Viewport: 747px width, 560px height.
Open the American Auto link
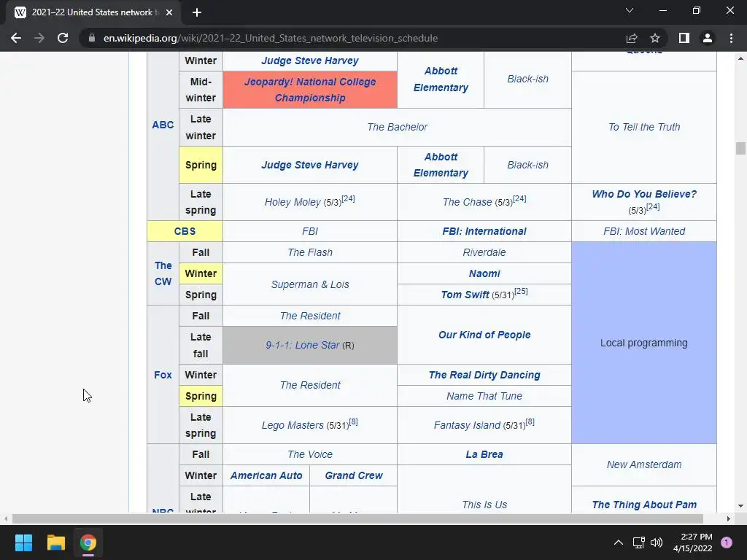(x=266, y=475)
